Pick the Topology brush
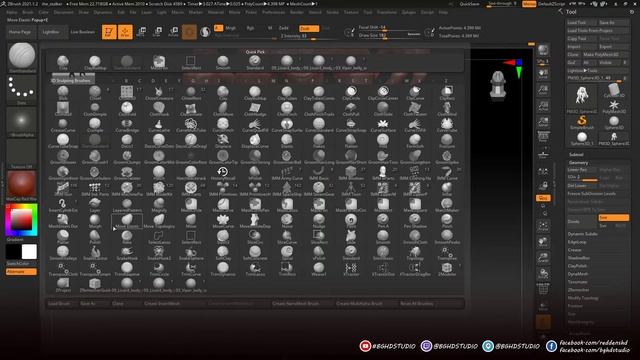The image size is (640, 360). (415, 253)
